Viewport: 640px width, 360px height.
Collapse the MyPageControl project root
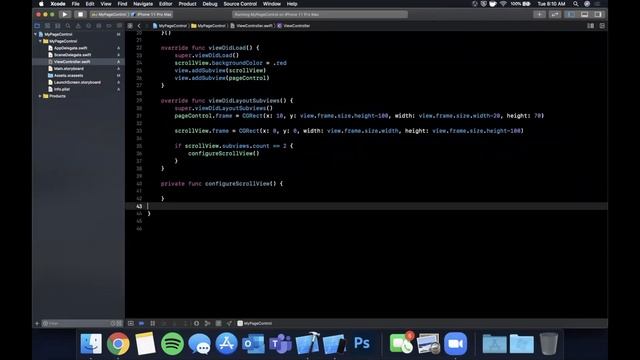pos(36,34)
